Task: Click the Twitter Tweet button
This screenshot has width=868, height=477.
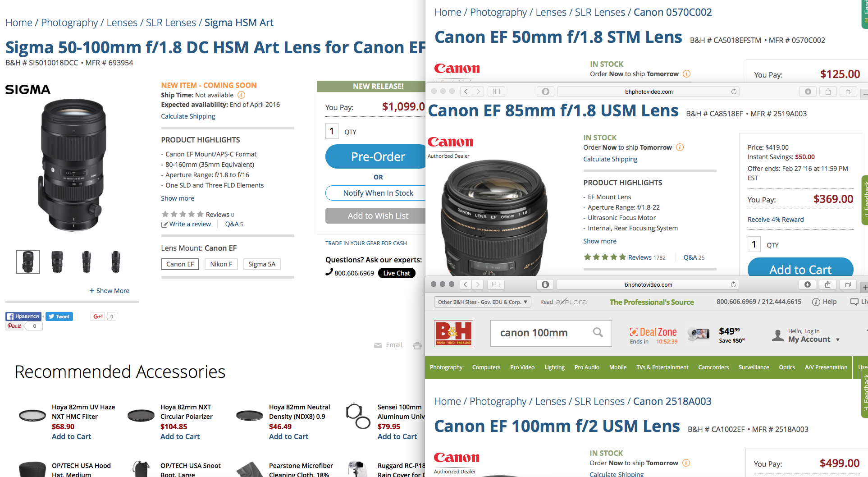Action: [x=59, y=316]
